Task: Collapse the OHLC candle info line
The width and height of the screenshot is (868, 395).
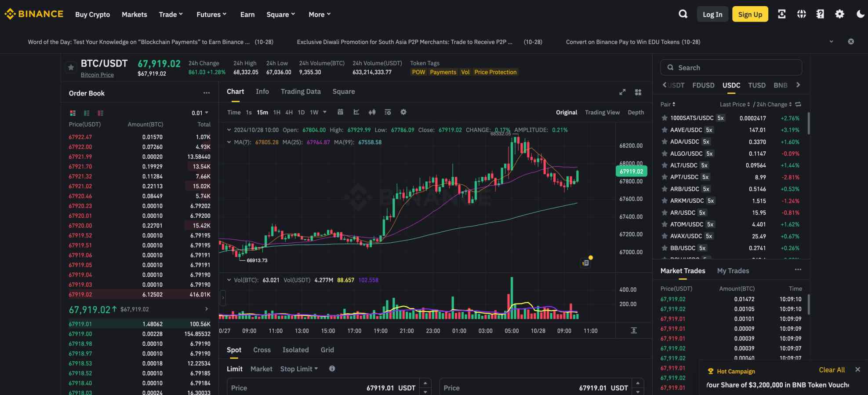Action: click(229, 130)
